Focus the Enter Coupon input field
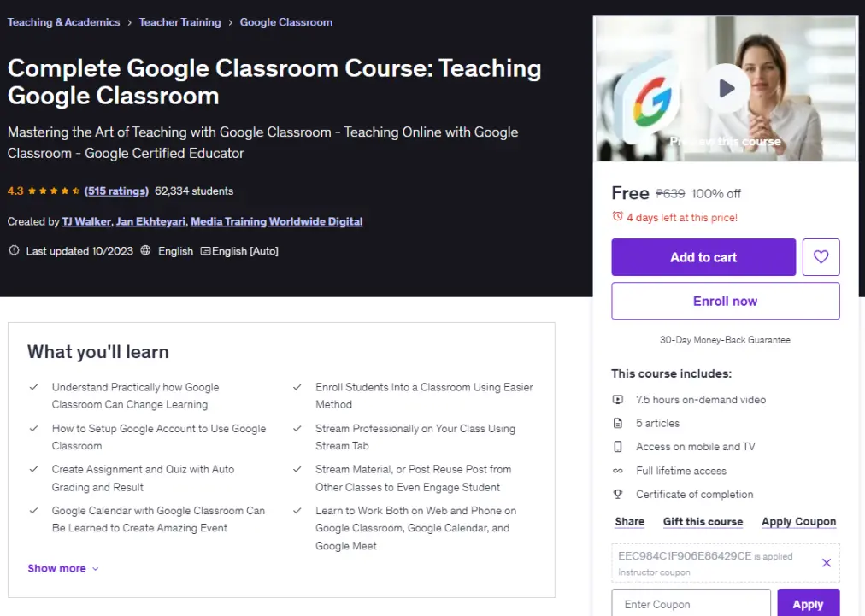Viewport: 865px width, 616px height. click(691, 603)
